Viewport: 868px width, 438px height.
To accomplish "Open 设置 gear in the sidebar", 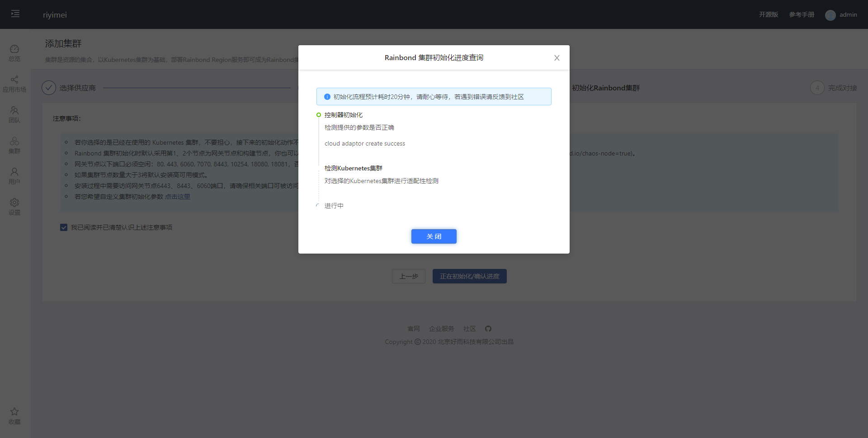I will click(14, 207).
